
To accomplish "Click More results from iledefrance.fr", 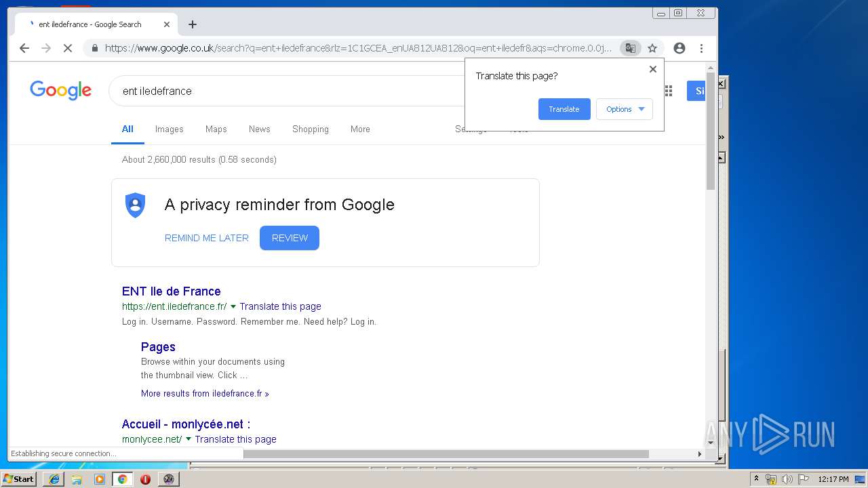I will (x=205, y=393).
